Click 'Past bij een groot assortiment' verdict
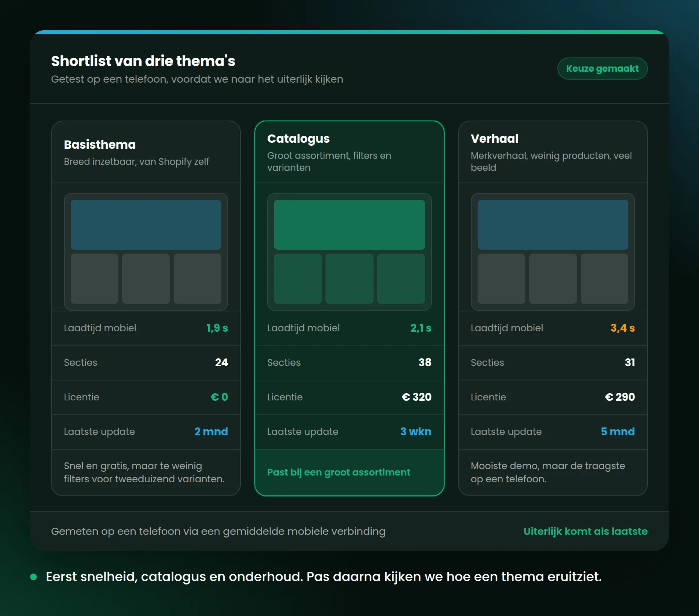Image resolution: width=699 pixels, height=616 pixels. point(339,472)
